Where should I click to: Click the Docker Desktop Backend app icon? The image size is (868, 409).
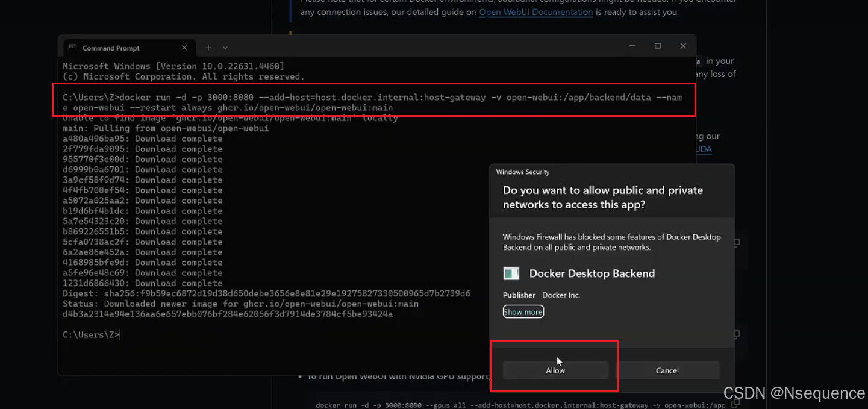pos(511,273)
